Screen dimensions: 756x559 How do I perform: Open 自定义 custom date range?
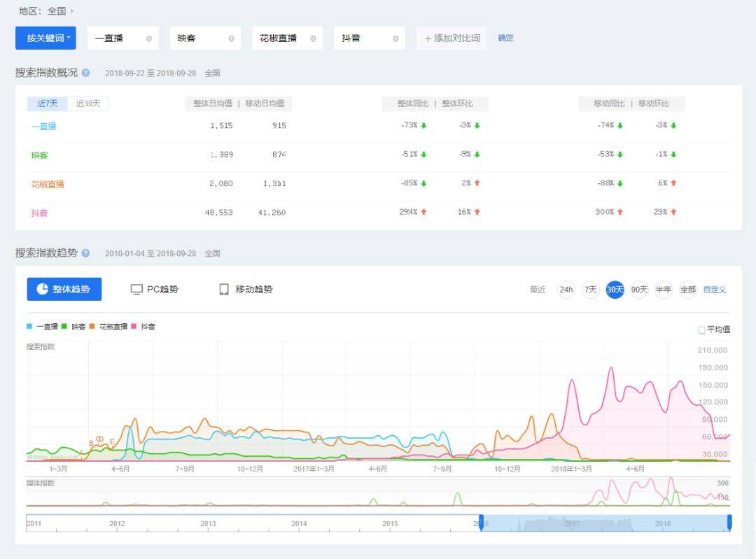pos(715,290)
